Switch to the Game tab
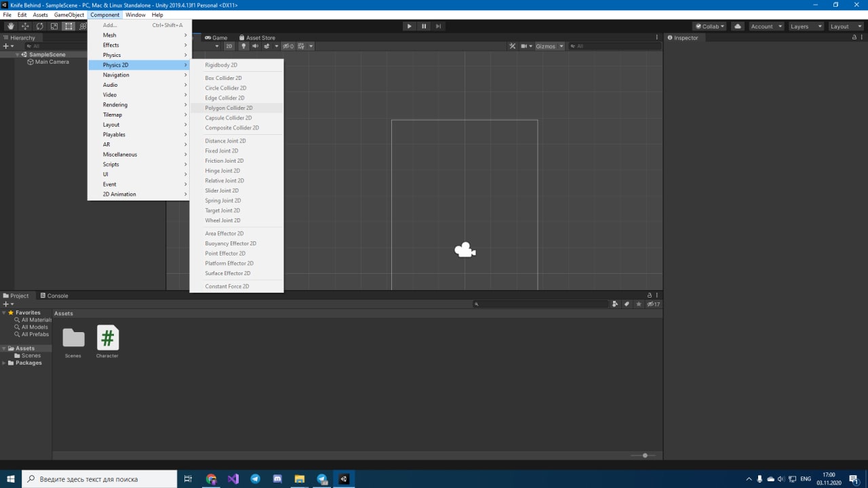This screenshot has height=488, width=868. (x=216, y=38)
